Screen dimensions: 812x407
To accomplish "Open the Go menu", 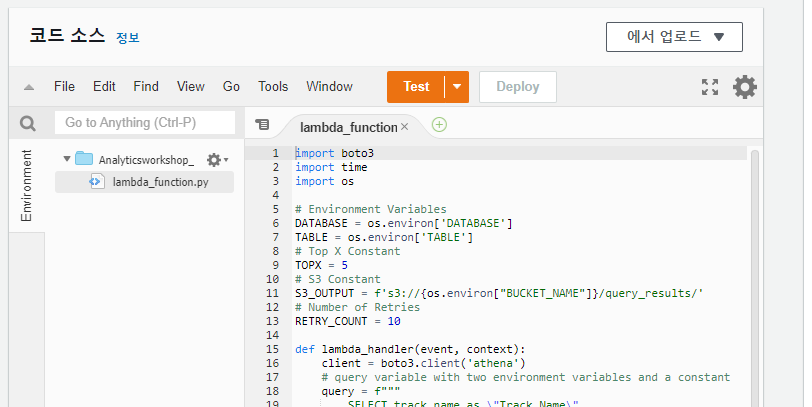I will click(231, 86).
